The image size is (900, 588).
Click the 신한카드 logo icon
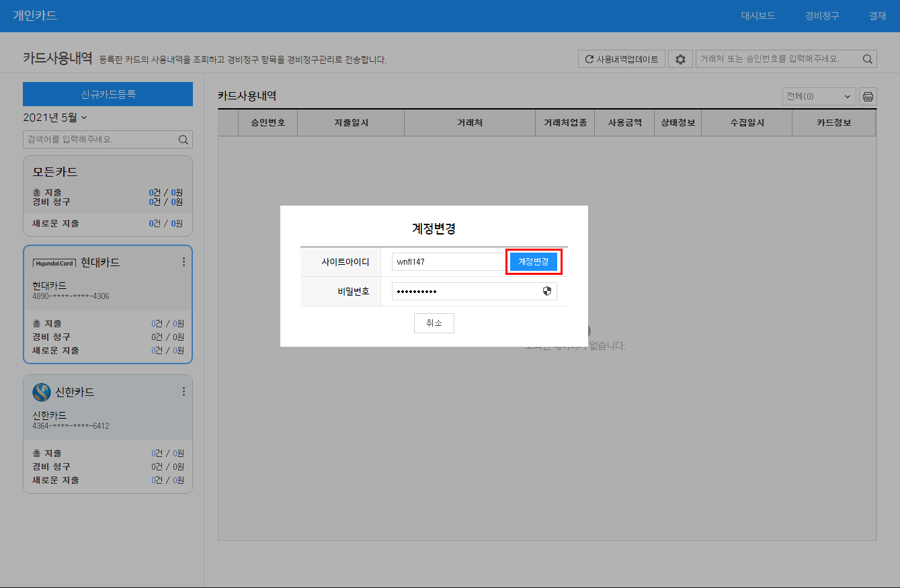42,391
